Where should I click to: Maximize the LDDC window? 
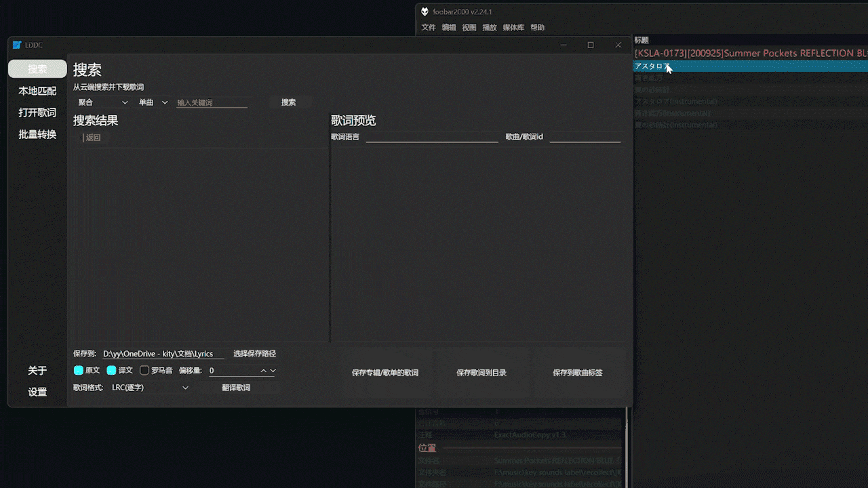tap(590, 45)
